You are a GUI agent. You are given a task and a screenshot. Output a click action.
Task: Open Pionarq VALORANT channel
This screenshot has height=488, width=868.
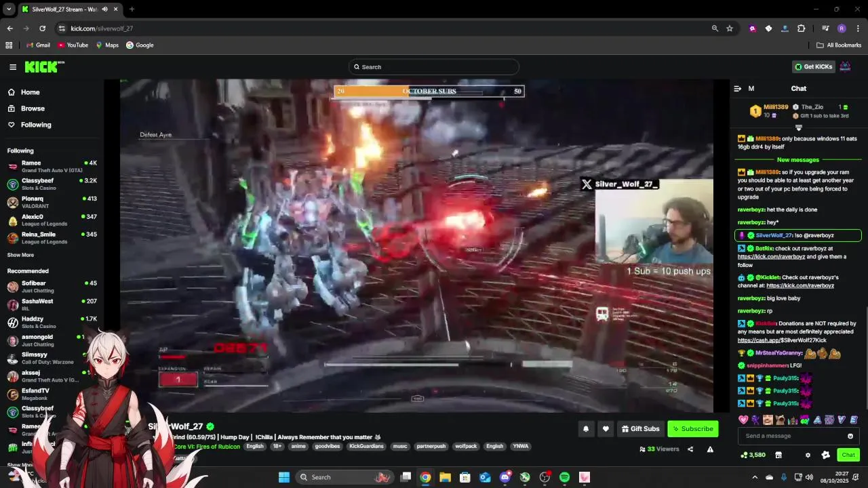[x=52, y=203]
